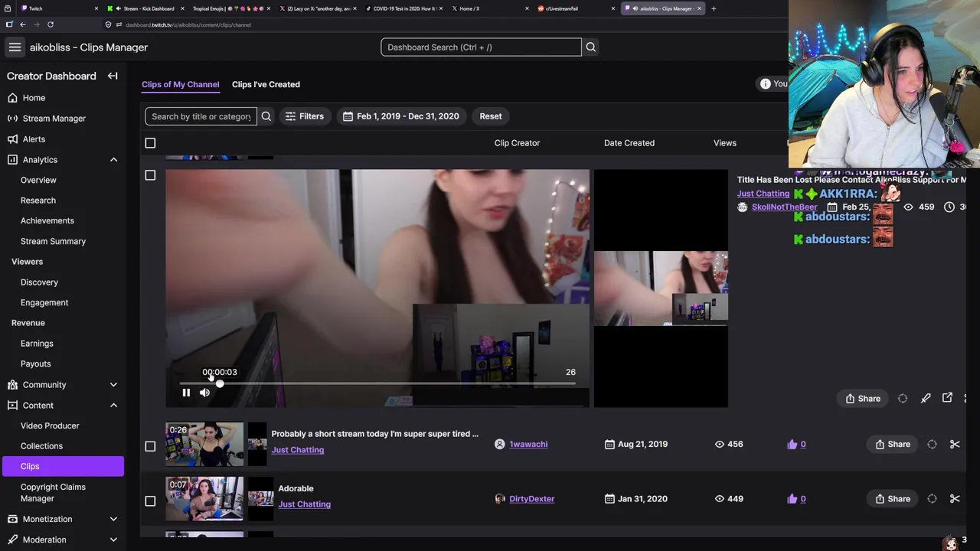Seek along the clip progress bar

[377, 383]
